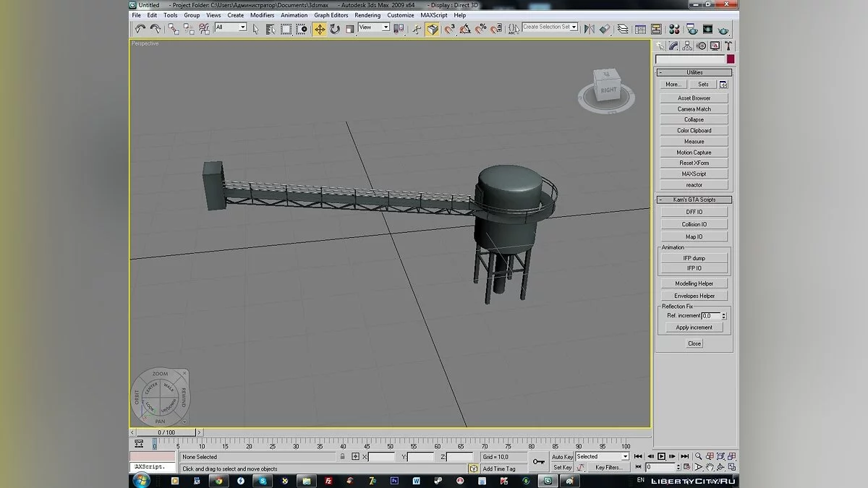Collapse the Kam's GTA Scripts rollout
The image size is (868, 488).
pyautogui.click(x=694, y=200)
